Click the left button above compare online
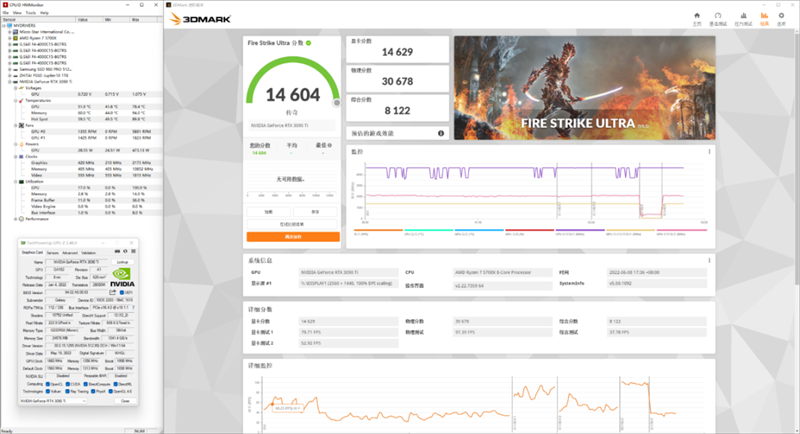This screenshot has height=434, width=800. click(x=269, y=211)
